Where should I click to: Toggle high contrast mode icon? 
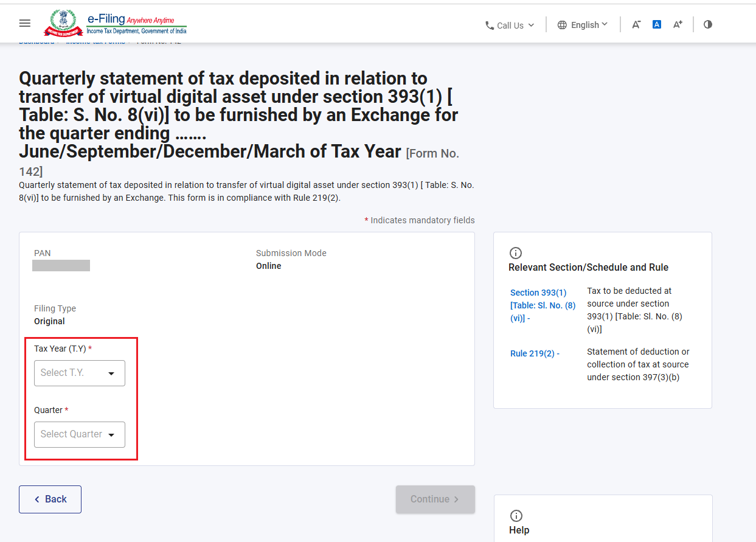coord(708,24)
